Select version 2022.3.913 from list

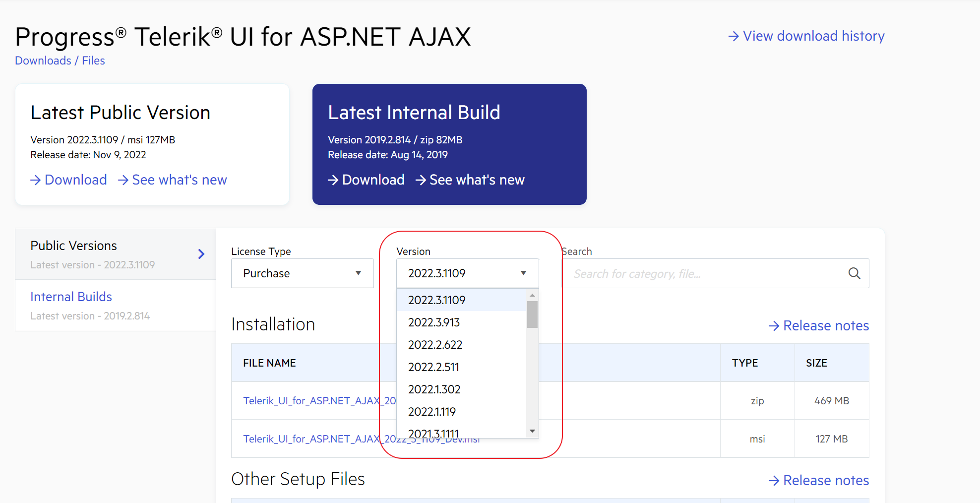point(434,322)
